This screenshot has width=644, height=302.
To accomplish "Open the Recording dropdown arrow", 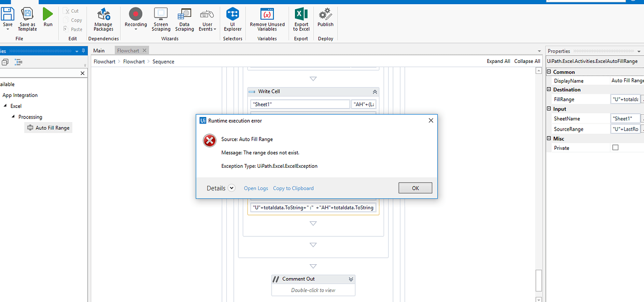I will click(136, 29).
